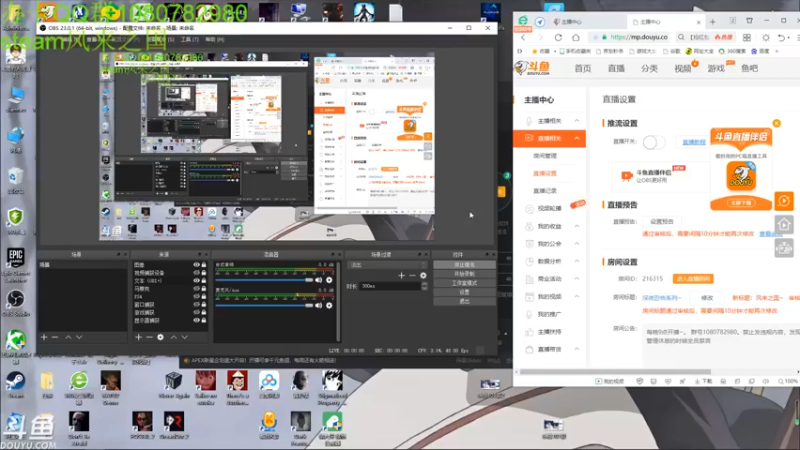800x450 pixels.
Task: Toggle visibility of 窗口捕获 source
Action: [196, 305]
